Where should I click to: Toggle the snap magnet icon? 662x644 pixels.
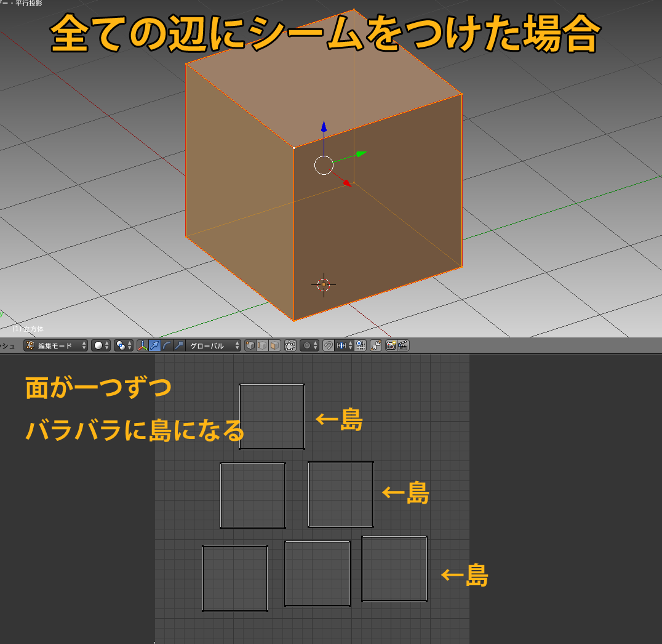pyautogui.click(x=329, y=345)
